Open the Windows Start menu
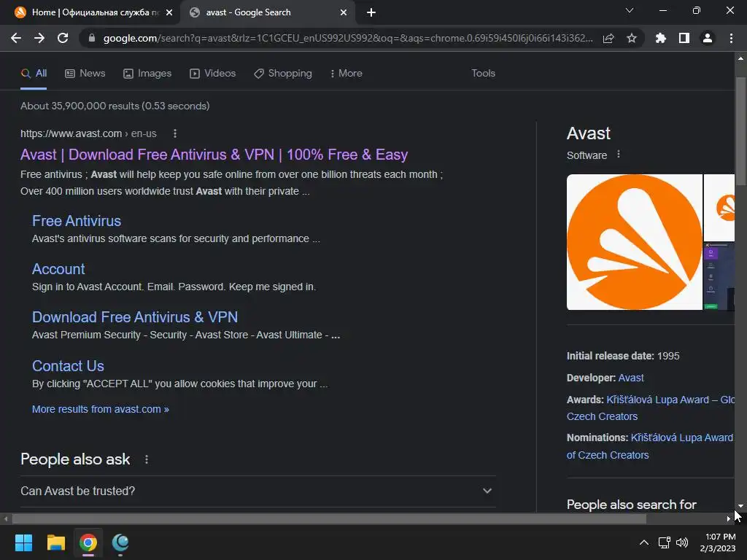 23,542
